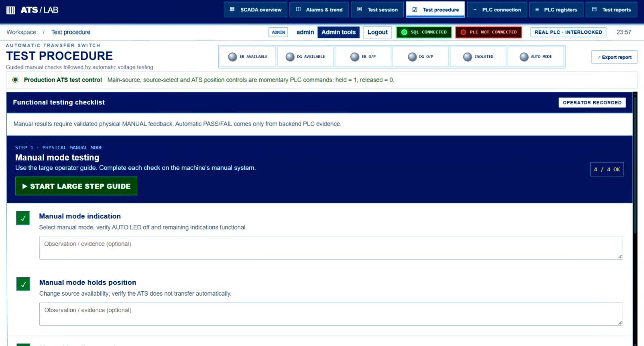The width and height of the screenshot is (644, 346).
Task: Click the Test procedure checkmark icon
Action: 415,10
